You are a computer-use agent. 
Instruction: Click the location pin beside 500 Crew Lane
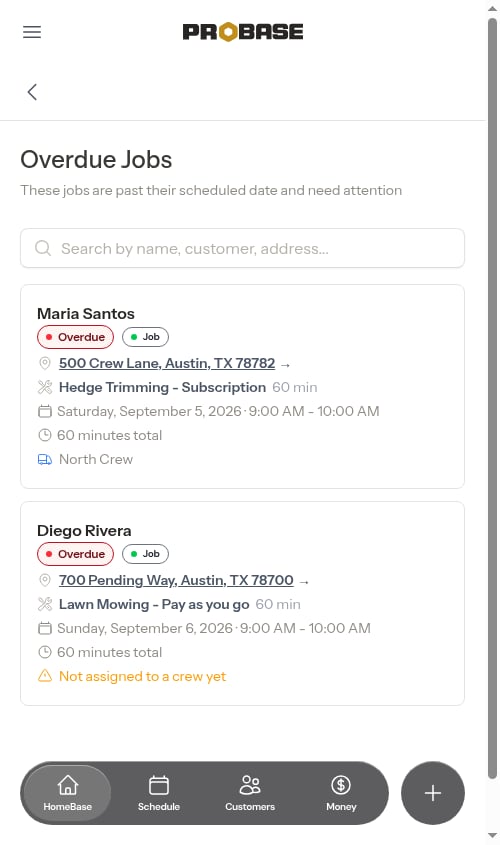[x=45, y=363]
